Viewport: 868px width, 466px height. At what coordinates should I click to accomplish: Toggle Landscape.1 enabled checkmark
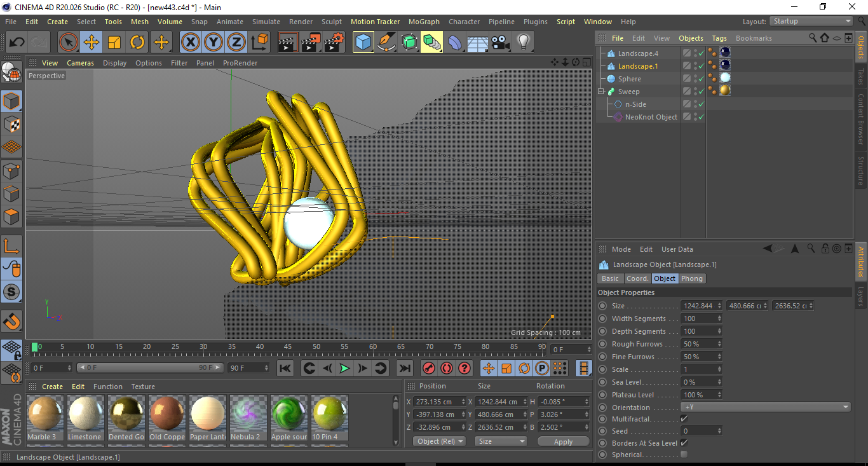click(702, 66)
